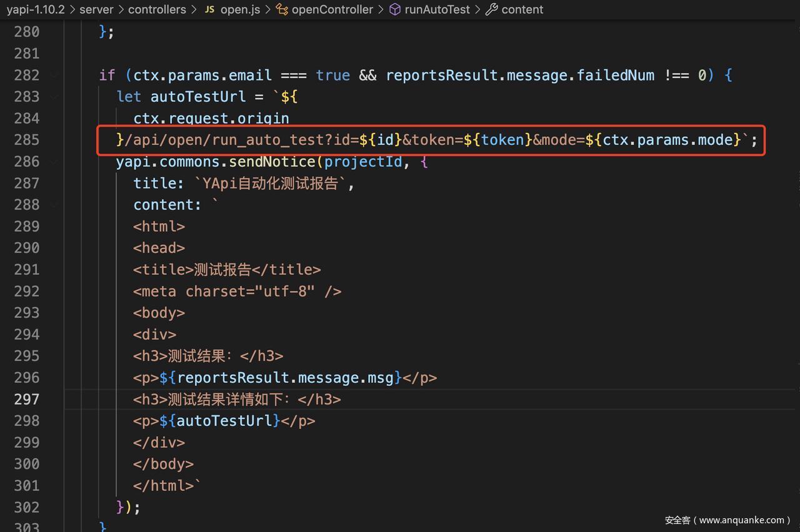
Task: Click the runAutoTest method cube icon
Action: pos(395,9)
